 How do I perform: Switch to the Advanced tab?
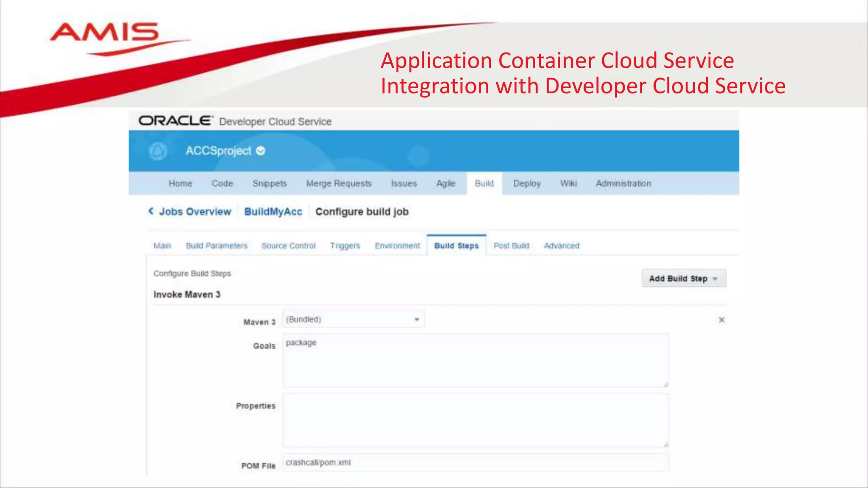[x=562, y=246]
